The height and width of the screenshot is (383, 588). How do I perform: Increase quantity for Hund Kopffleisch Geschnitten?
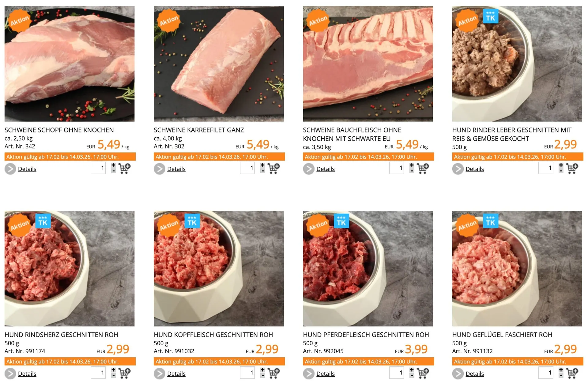click(x=262, y=370)
